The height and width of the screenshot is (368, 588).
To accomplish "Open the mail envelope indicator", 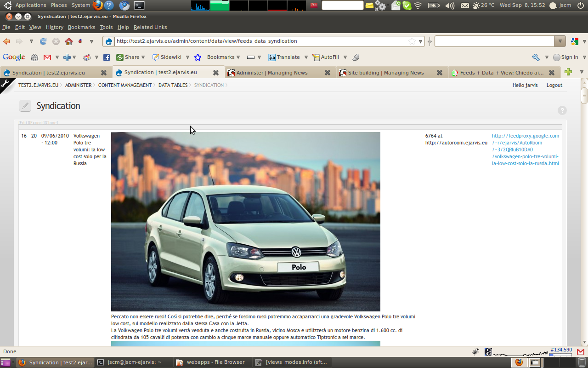I will [465, 6].
